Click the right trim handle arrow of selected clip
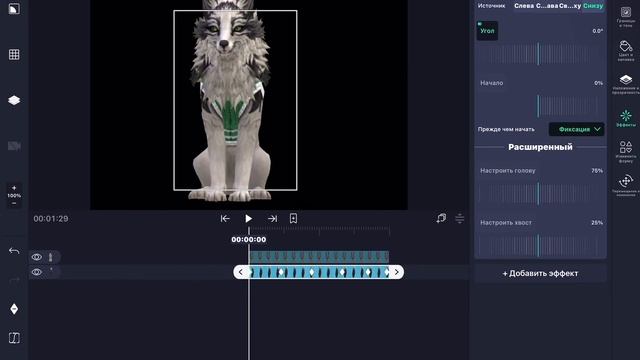 pyautogui.click(x=396, y=272)
